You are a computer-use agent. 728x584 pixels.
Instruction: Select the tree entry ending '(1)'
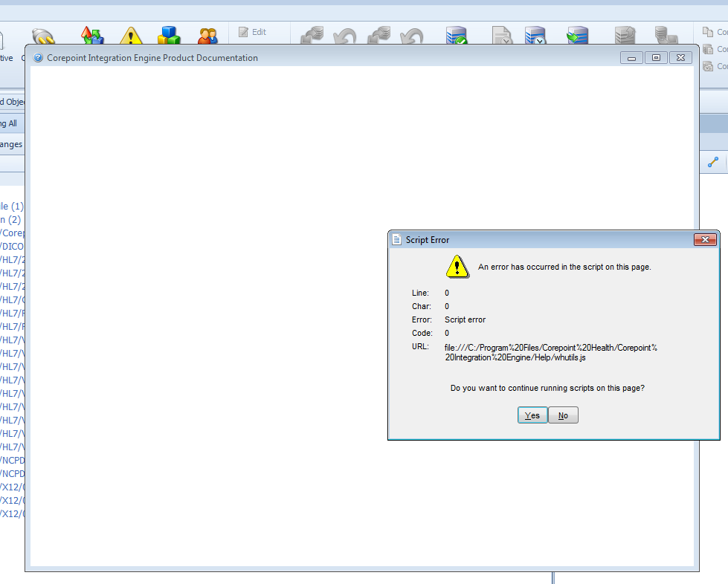(x=12, y=206)
